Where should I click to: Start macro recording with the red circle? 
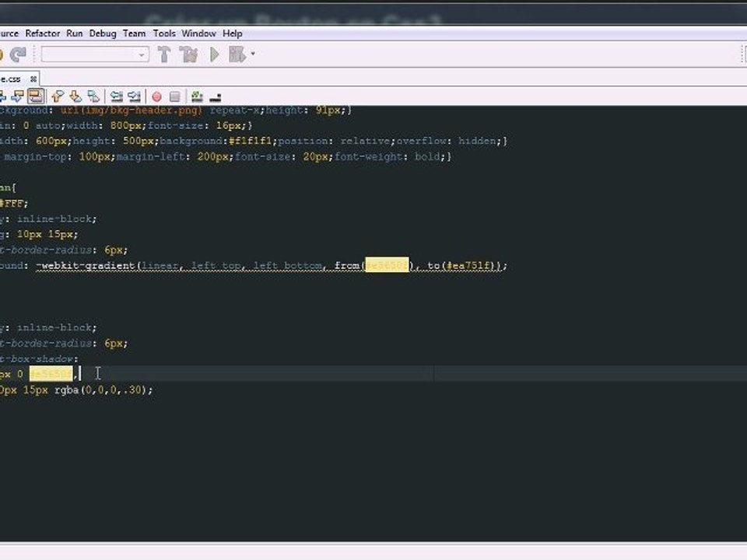tap(156, 97)
